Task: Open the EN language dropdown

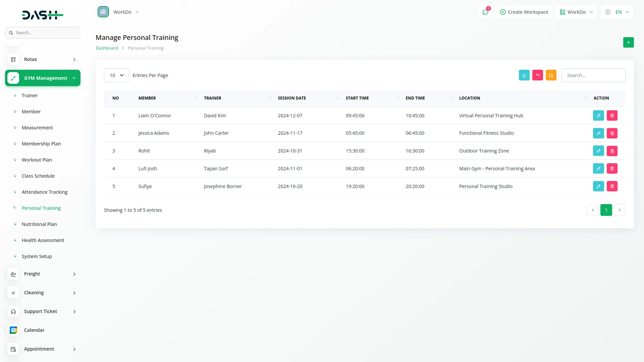Action: [617, 12]
